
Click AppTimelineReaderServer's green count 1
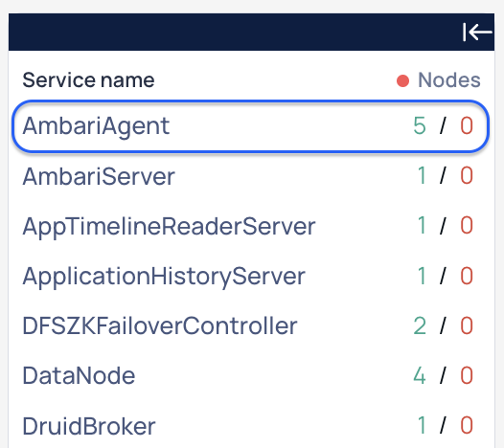(422, 226)
